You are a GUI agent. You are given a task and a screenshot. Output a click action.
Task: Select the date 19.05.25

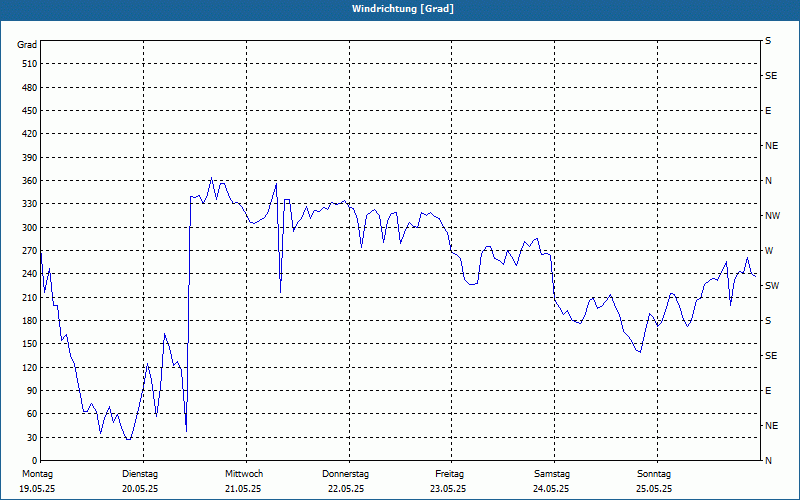click(x=37, y=489)
